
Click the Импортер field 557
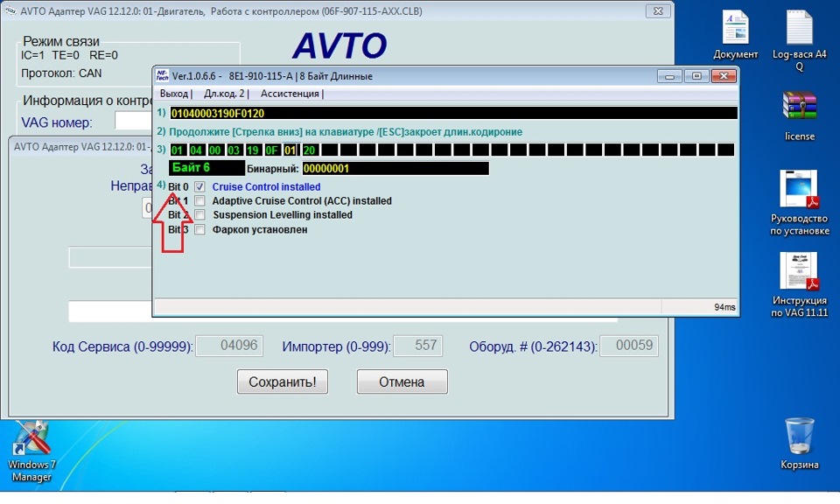[418, 346]
